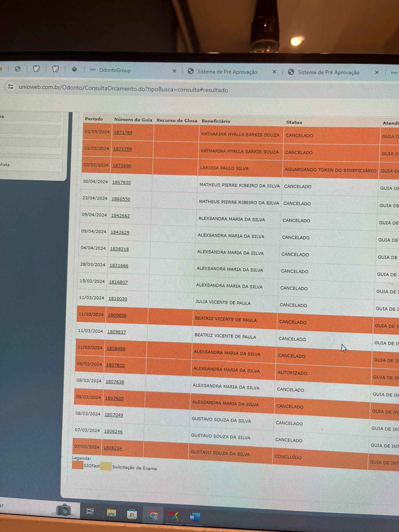Open guide number 1871764 link
Image resolution: width=399 pixels, height=532 pixels.
[123, 132]
